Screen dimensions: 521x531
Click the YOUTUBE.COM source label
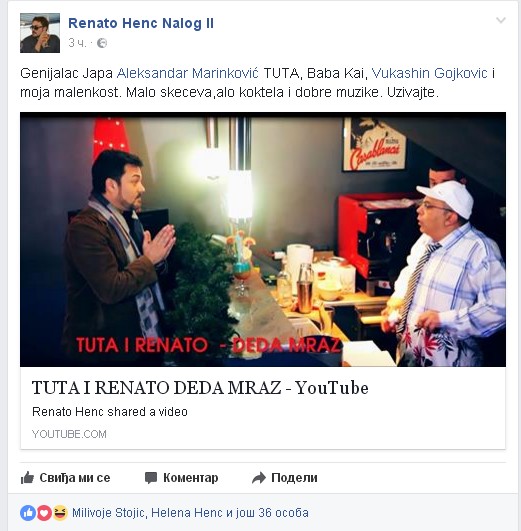point(69,434)
